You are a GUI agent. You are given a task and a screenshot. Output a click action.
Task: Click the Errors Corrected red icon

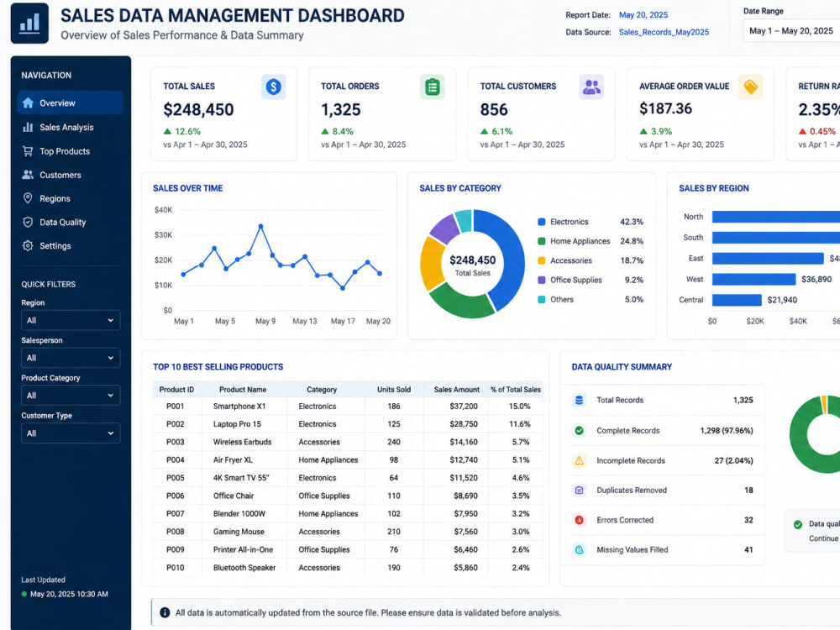[579, 520]
